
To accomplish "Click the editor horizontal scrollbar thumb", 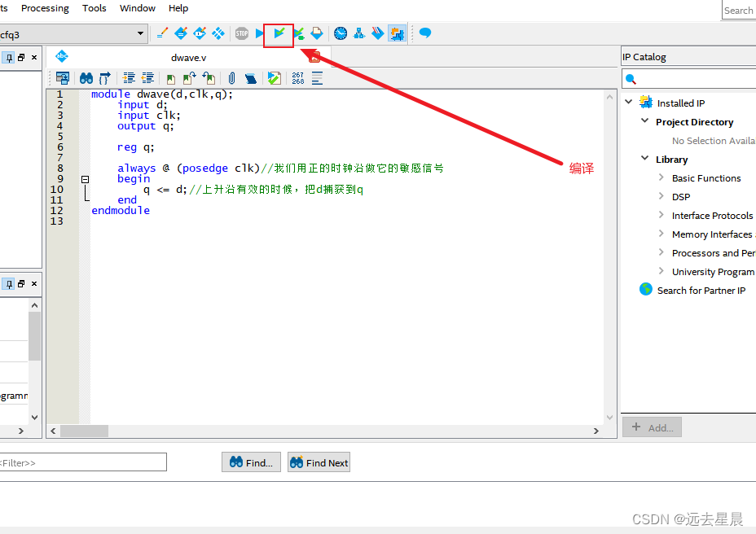I will click(x=84, y=431).
